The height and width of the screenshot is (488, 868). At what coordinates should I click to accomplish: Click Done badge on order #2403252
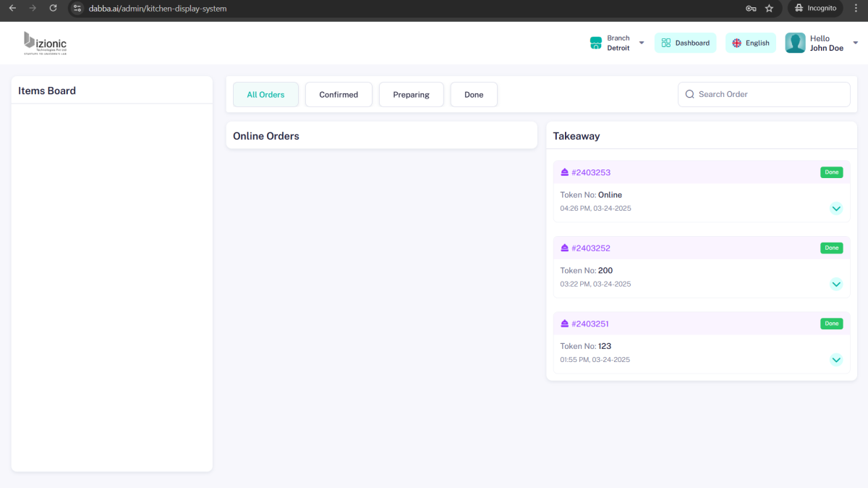[x=832, y=248]
